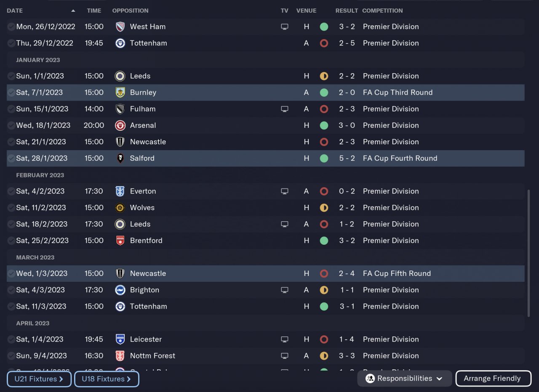Click TV icon on Fulham fixture
The width and height of the screenshot is (539, 392).
285,109
